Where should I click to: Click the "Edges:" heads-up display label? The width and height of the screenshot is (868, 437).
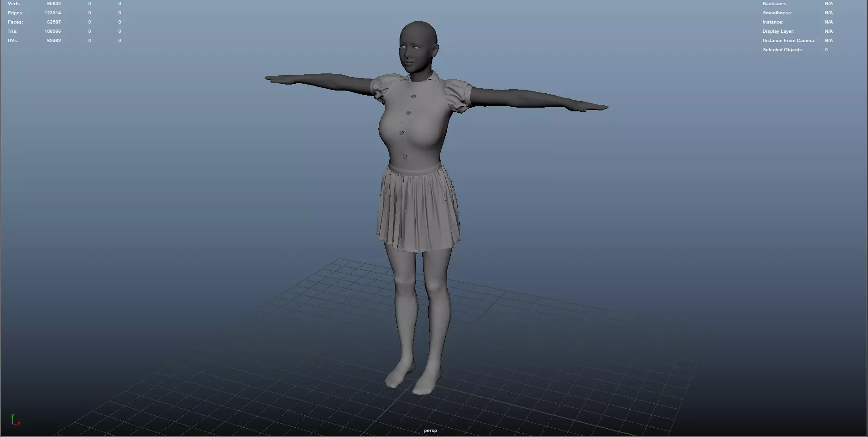[x=15, y=13]
